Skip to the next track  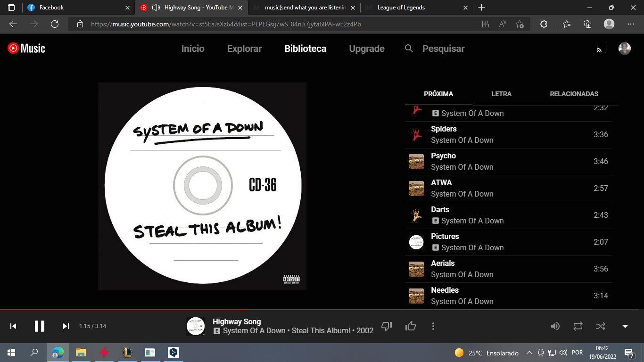point(66,326)
